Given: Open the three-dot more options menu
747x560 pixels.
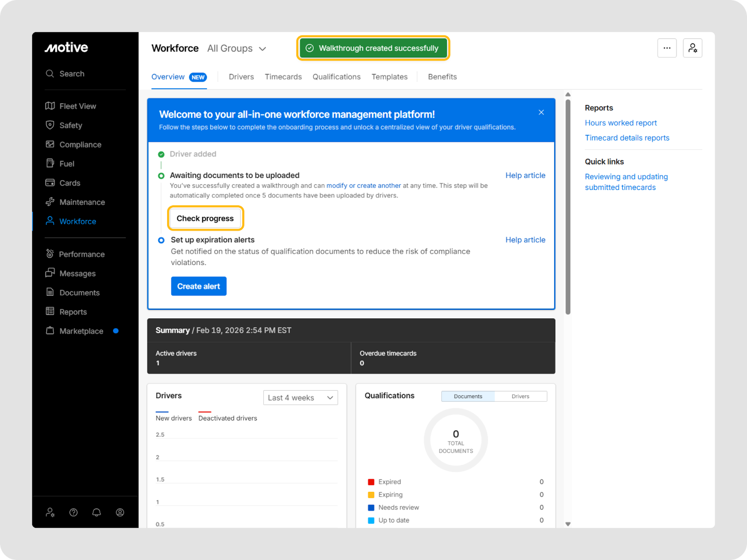Looking at the screenshot, I should [x=667, y=48].
